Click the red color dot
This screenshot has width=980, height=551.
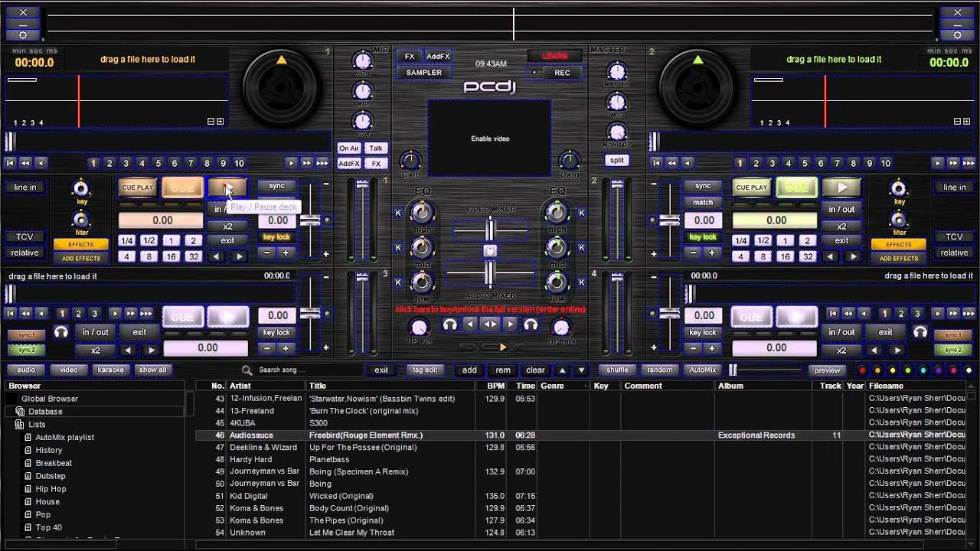(x=863, y=370)
